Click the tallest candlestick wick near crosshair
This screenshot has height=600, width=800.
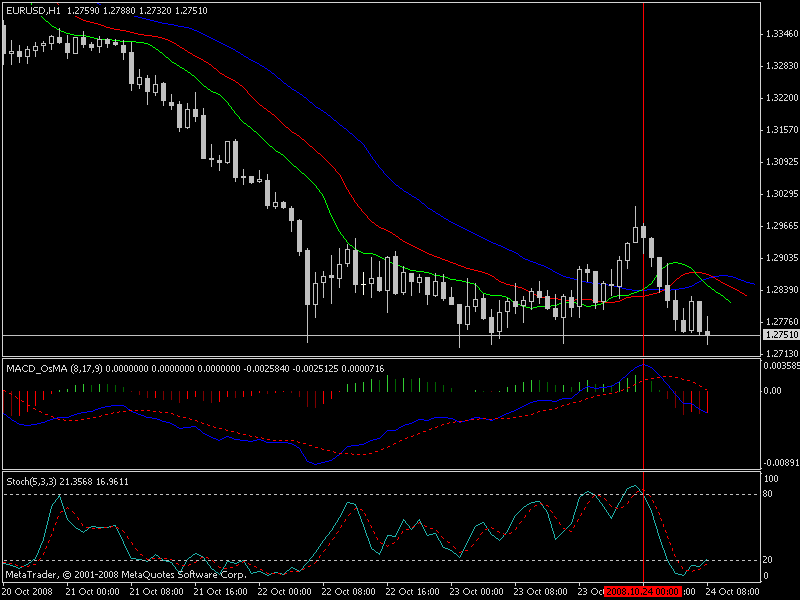pos(635,215)
